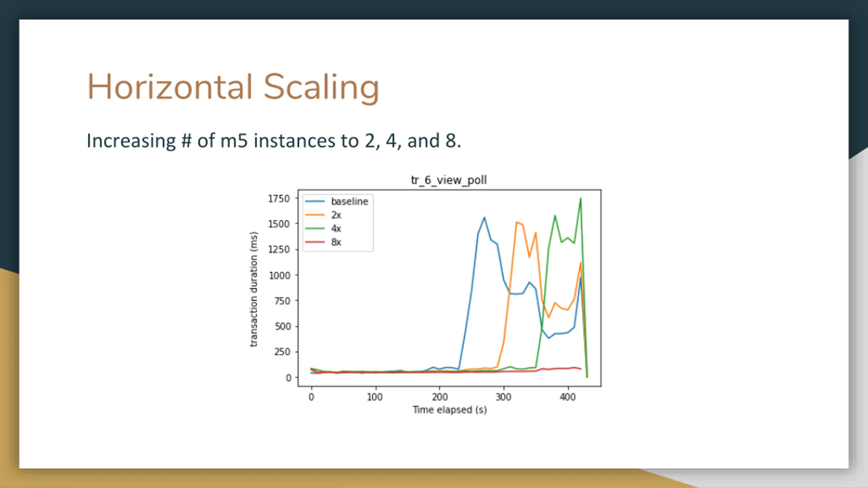Click the 'Time elapsed (s)' x-axis label
Image resolution: width=868 pixels, height=488 pixels.
tap(450, 410)
